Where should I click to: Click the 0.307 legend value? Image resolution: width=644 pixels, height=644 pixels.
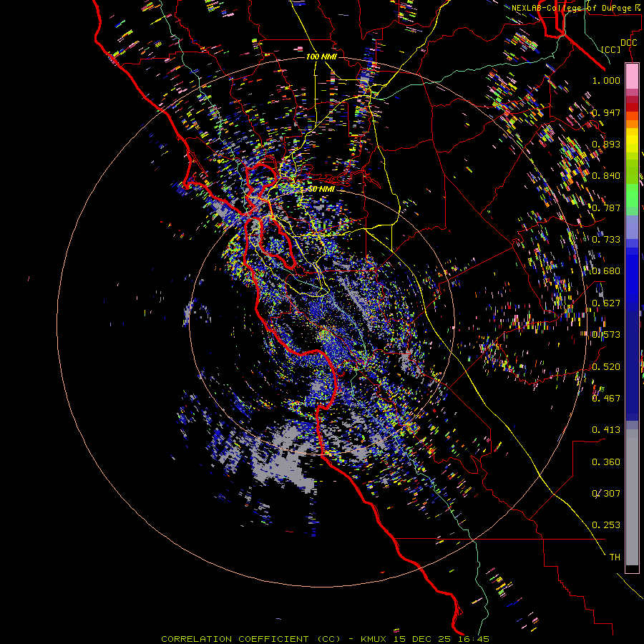click(606, 494)
